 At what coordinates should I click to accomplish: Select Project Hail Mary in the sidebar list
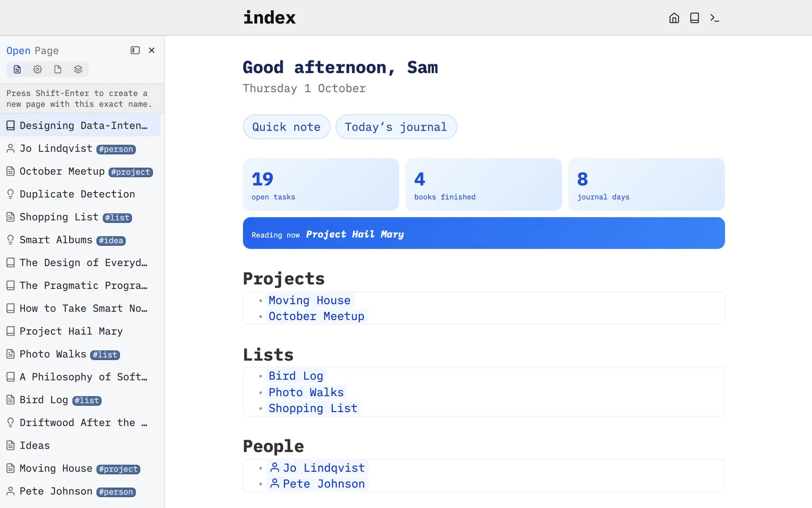coord(80,331)
